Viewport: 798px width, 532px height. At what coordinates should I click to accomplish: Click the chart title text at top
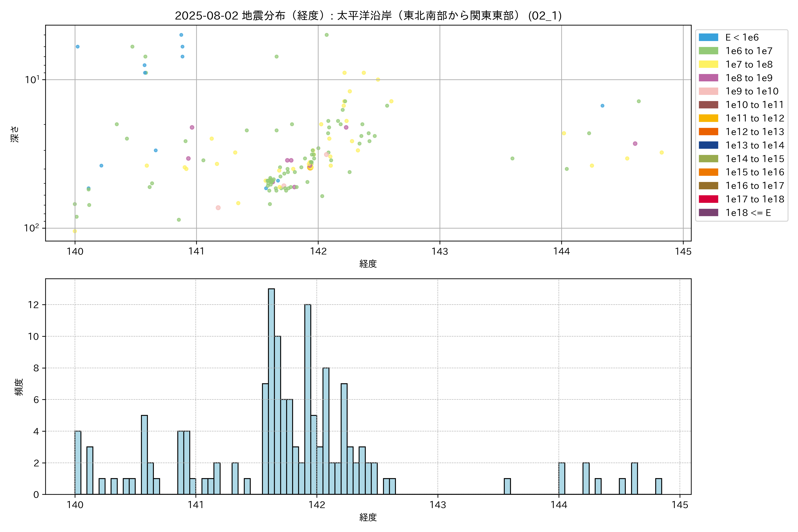(368, 16)
